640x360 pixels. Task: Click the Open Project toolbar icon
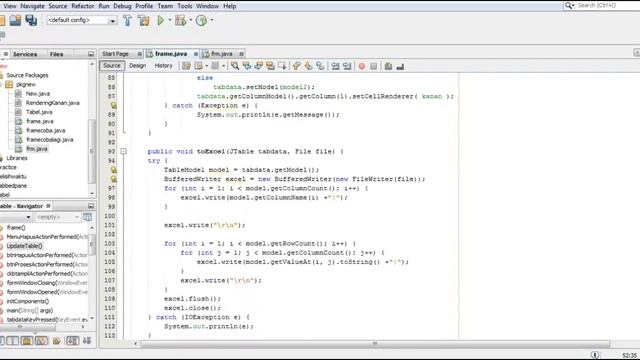click(x=15, y=20)
